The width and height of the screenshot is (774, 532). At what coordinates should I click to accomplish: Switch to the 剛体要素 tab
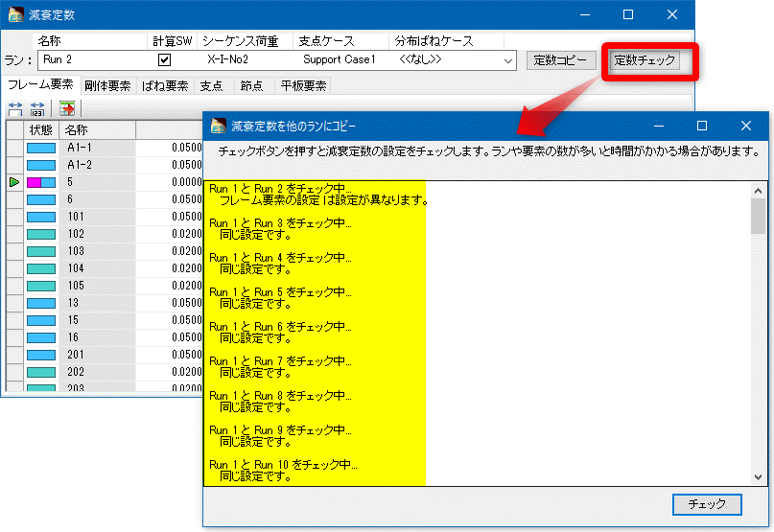(x=107, y=86)
